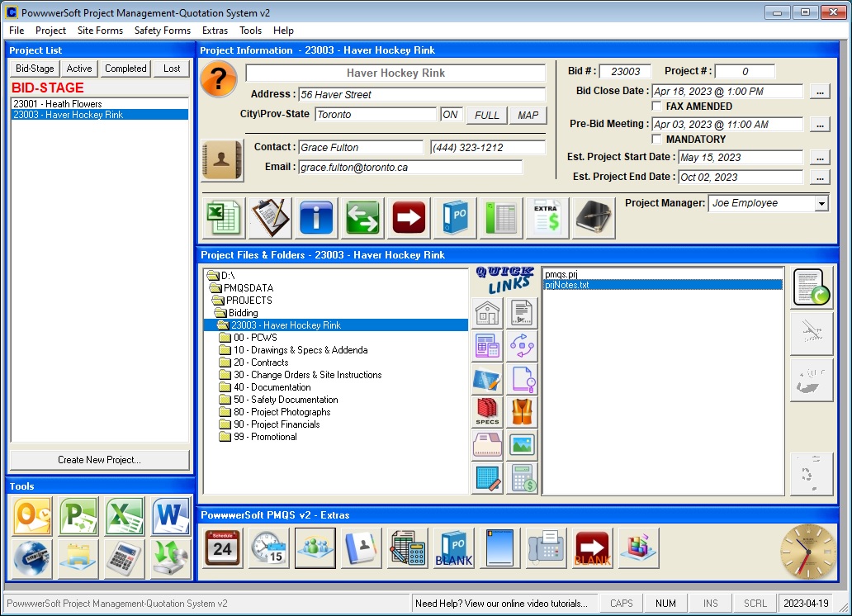This screenshot has width=852, height=616.
Task: Open date picker for Est. Project End Date
Action: click(819, 177)
